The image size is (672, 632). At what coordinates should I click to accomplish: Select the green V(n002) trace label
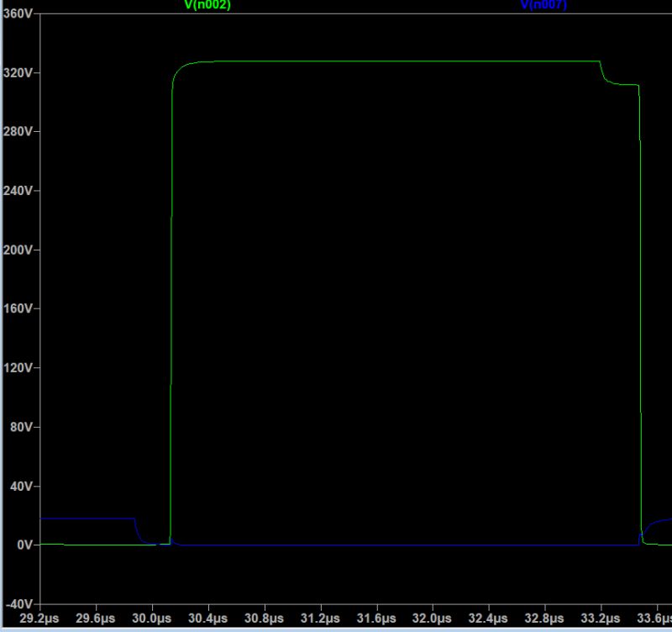pyautogui.click(x=207, y=5)
